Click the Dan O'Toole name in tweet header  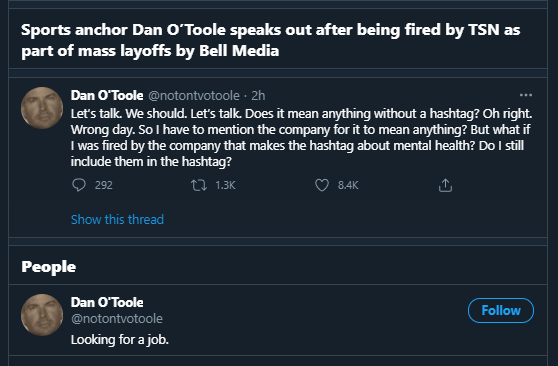point(107,95)
